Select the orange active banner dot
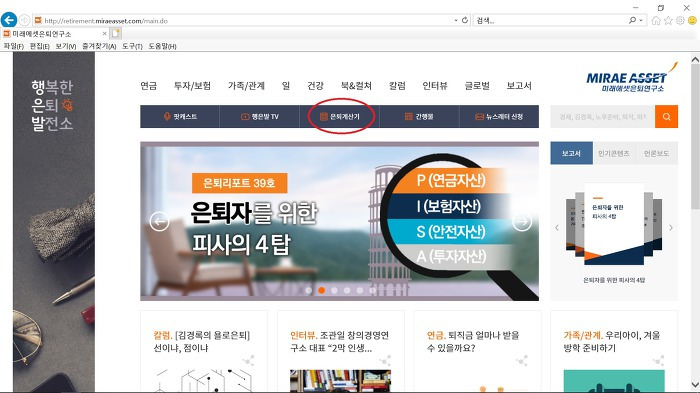Screen dimensions: 700x393 tap(321, 290)
